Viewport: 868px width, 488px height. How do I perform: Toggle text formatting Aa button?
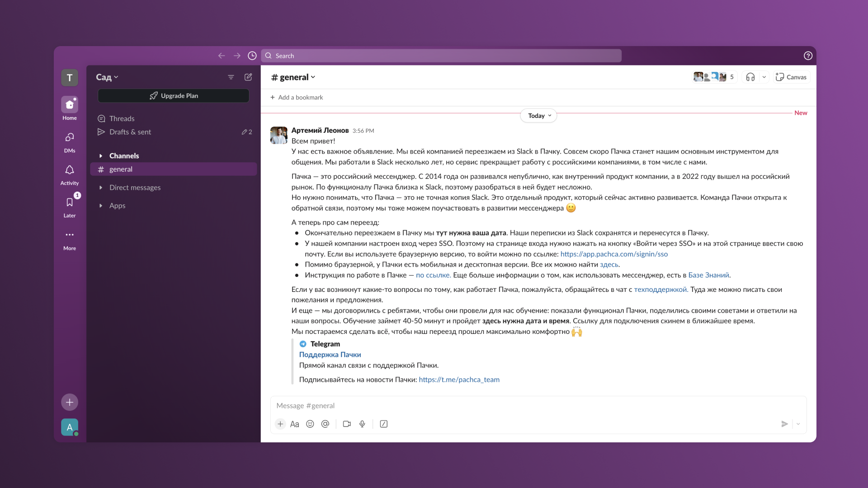pyautogui.click(x=295, y=424)
